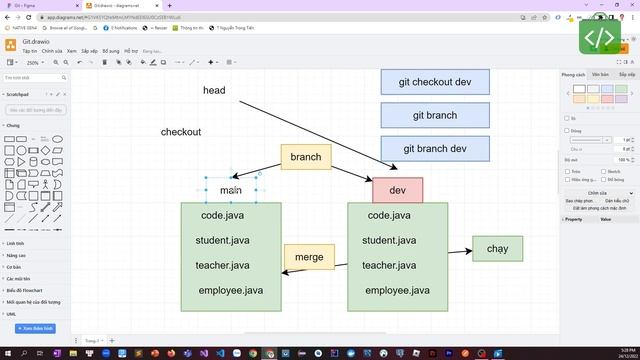Insert a cylinder shape from the Chung palette

33,162
